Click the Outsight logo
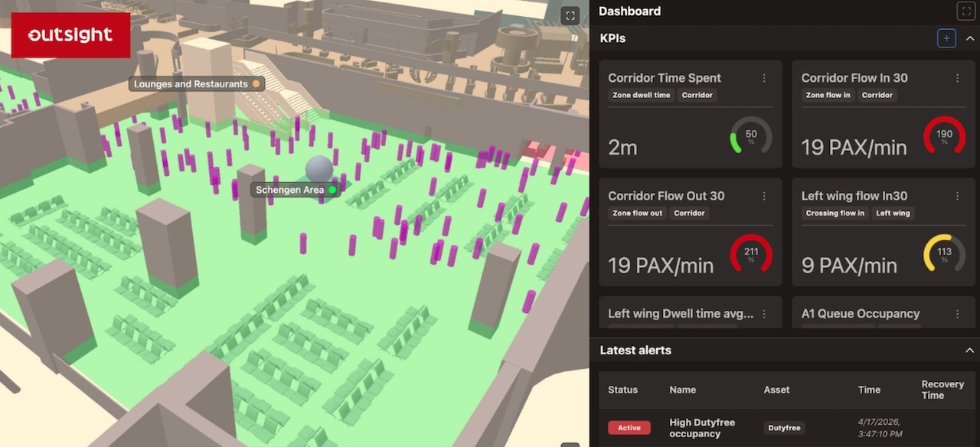The height and width of the screenshot is (447, 980). (70, 35)
